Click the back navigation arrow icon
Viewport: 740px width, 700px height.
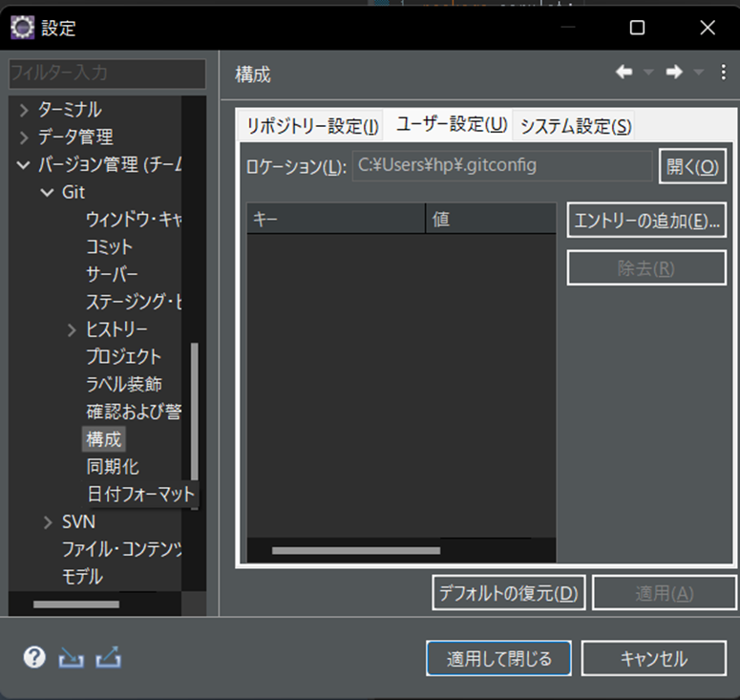(624, 72)
